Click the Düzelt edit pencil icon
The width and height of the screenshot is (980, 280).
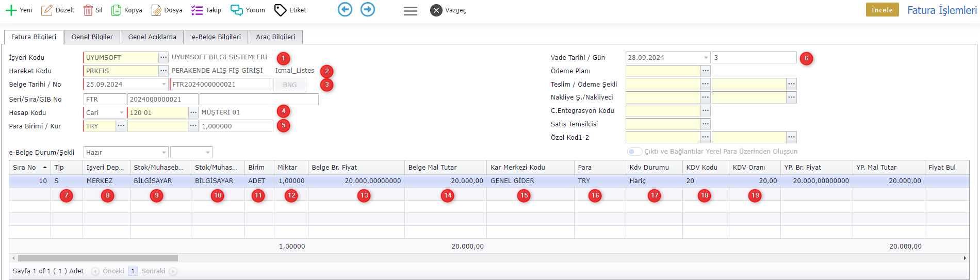click(x=46, y=10)
